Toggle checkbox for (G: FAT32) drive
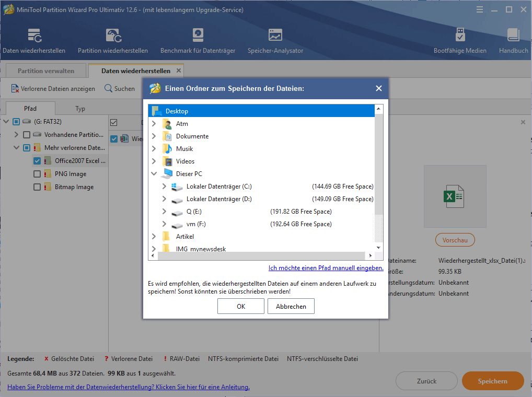Screen dimensions: 532x397 16,121
